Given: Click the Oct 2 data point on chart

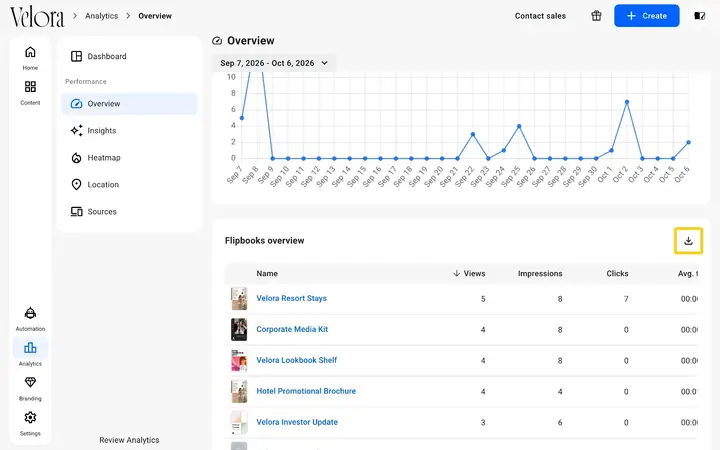Looking at the screenshot, I should pos(627,102).
